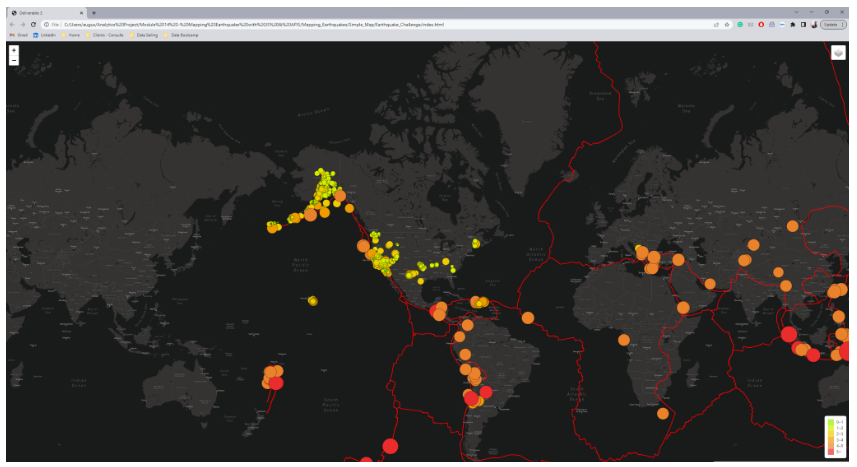Toggle the browser side panel
857x467 pixels.
[803, 25]
